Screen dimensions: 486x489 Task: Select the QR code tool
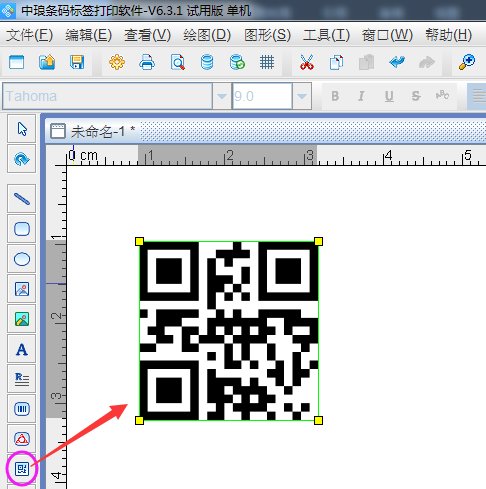(22, 469)
